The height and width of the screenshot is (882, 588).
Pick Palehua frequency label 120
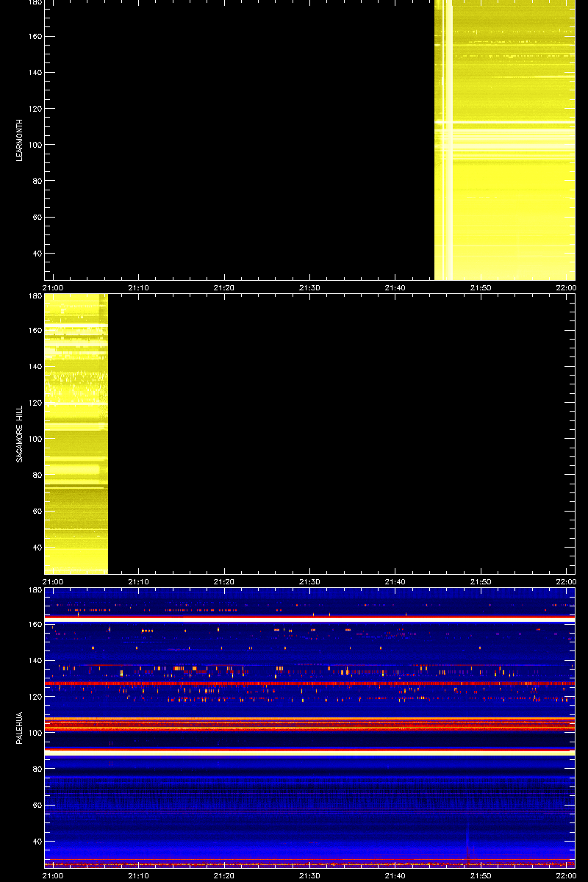[34, 697]
